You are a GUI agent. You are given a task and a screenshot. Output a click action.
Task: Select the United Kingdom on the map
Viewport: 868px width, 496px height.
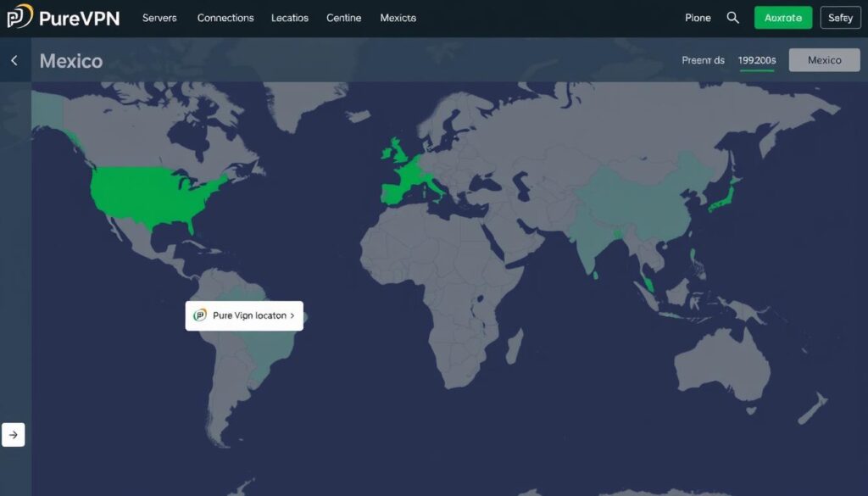coord(400,151)
